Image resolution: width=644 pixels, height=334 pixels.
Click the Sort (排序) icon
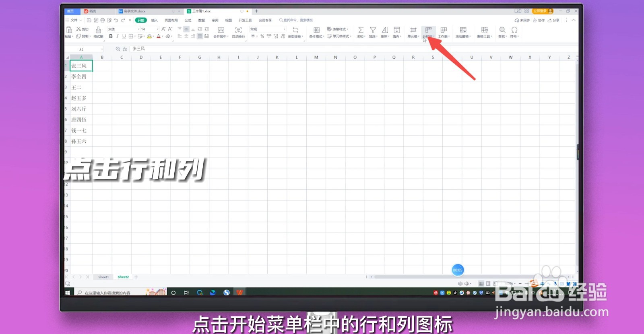(385, 30)
